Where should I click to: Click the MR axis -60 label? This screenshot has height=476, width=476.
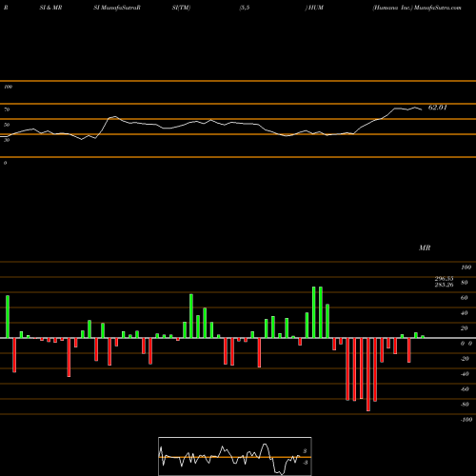[x=465, y=389]
